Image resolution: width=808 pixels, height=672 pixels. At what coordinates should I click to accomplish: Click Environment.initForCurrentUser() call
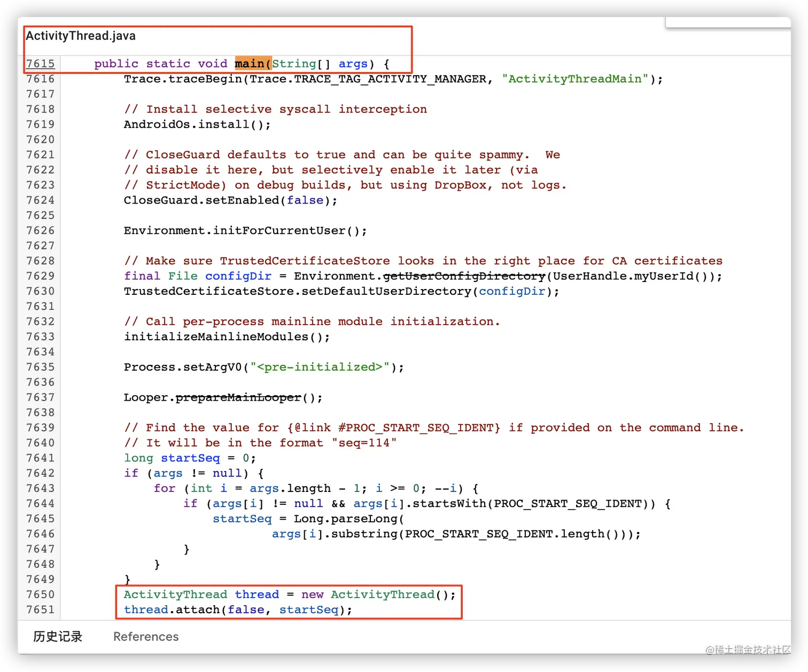(x=245, y=231)
